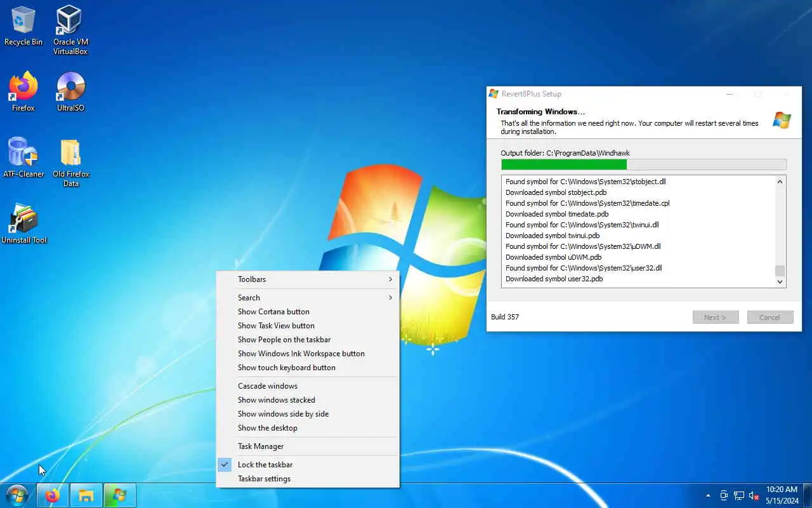Image resolution: width=812 pixels, height=508 pixels.
Task: Open the Start menu orb
Action: [x=16, y=495]
